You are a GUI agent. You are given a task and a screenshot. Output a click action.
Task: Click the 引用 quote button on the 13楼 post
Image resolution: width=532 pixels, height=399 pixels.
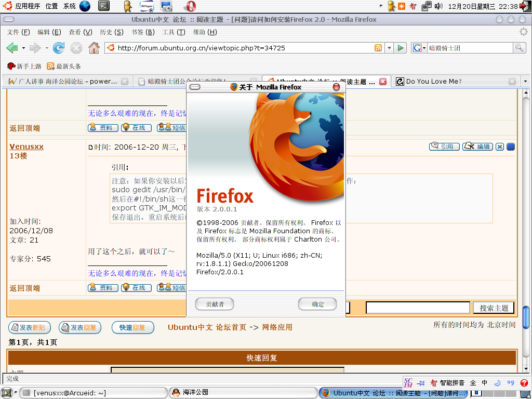444,147
